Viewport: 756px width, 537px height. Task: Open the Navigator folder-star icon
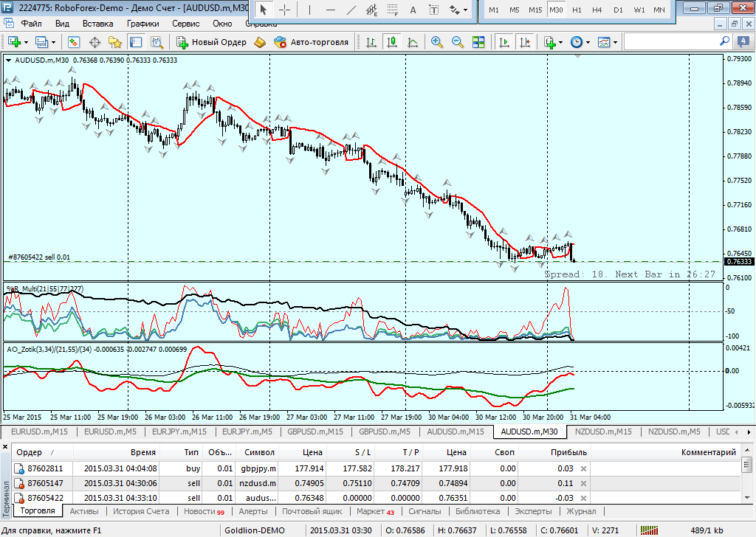(x=114, y=42)
